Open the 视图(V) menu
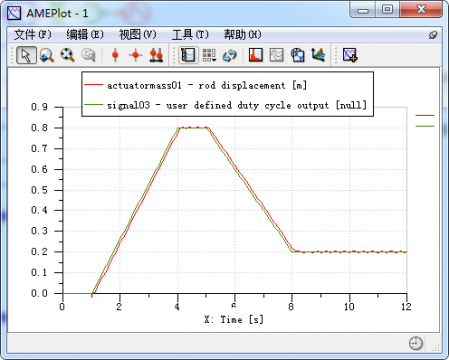This screenshot has width=449, height=360. (137, 34)
